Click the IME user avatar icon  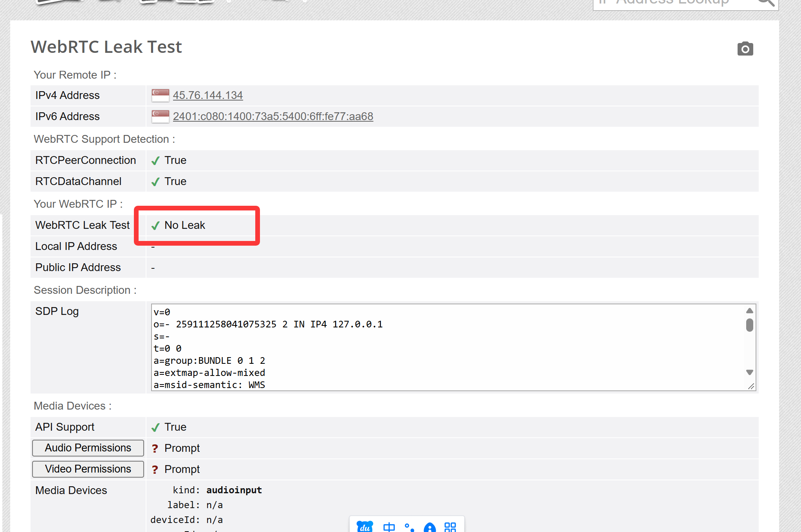point(430,527)
